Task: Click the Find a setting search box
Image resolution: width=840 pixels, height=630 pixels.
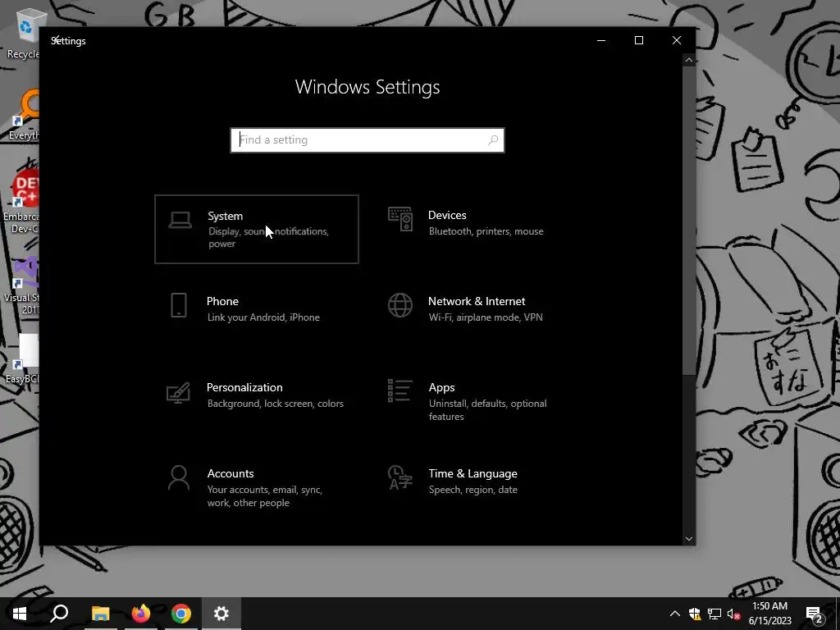Action: (x=367, y=139)
